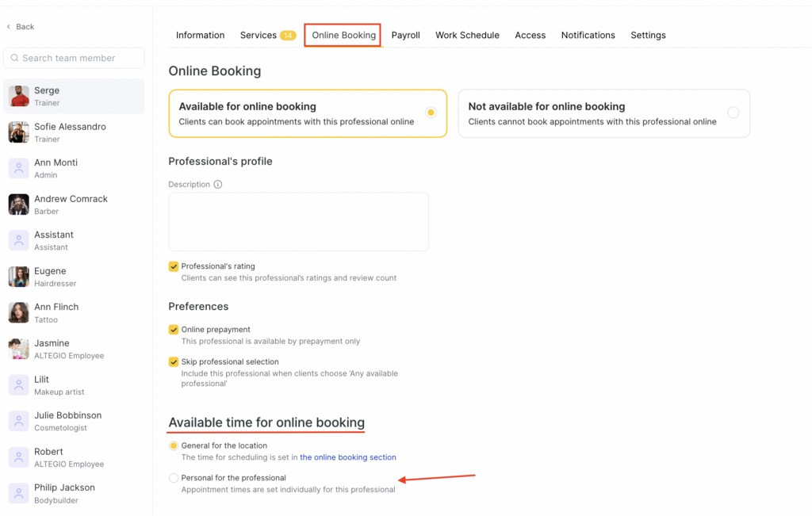
Task: Select General for the location radio
Action: pyautogui.click(x=174, y=446)
